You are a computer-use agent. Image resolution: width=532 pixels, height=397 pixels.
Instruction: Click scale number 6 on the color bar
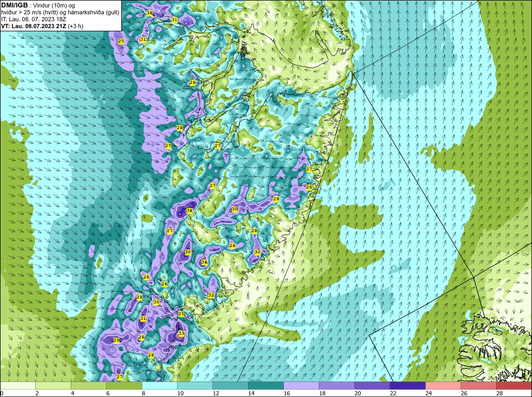(108, 393)
